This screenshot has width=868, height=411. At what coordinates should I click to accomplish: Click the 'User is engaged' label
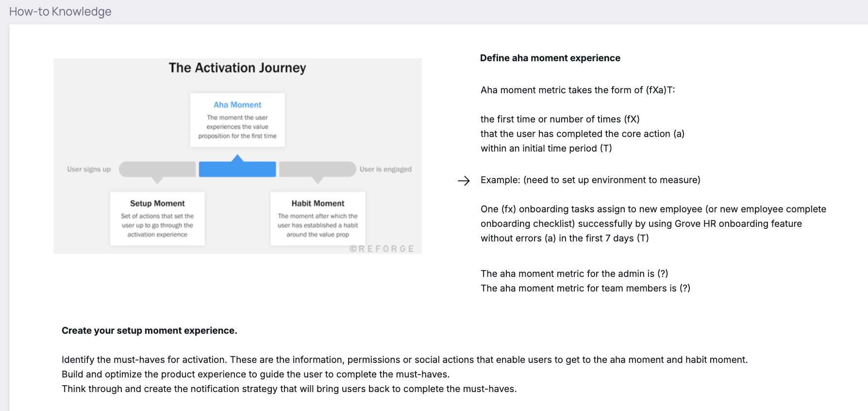[x=385, y=169]
